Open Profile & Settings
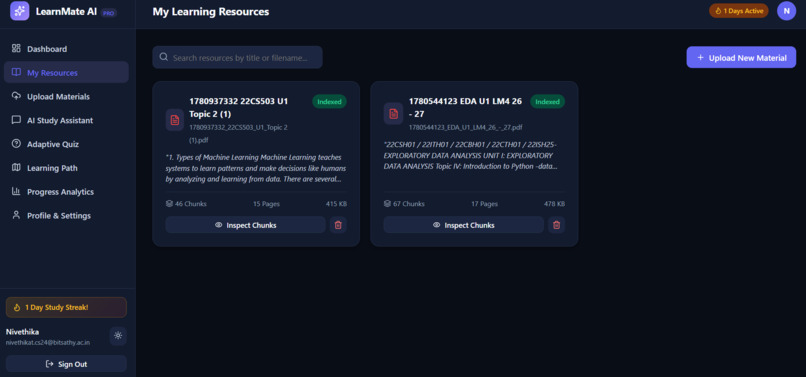 pyautogui.click(x=66, y=216)
